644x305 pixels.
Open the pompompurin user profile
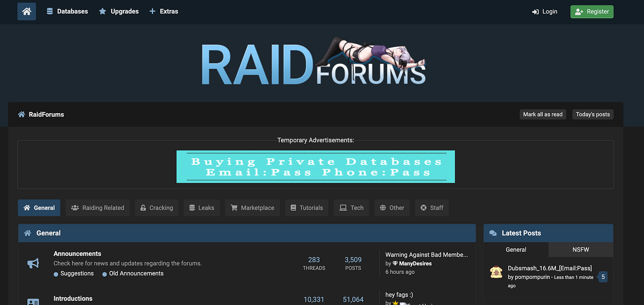[532, 277]
